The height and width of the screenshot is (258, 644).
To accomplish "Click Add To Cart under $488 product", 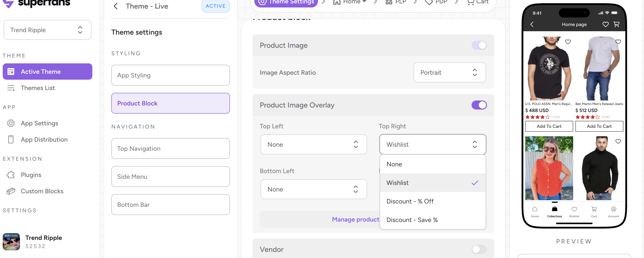I will point(549,126).
